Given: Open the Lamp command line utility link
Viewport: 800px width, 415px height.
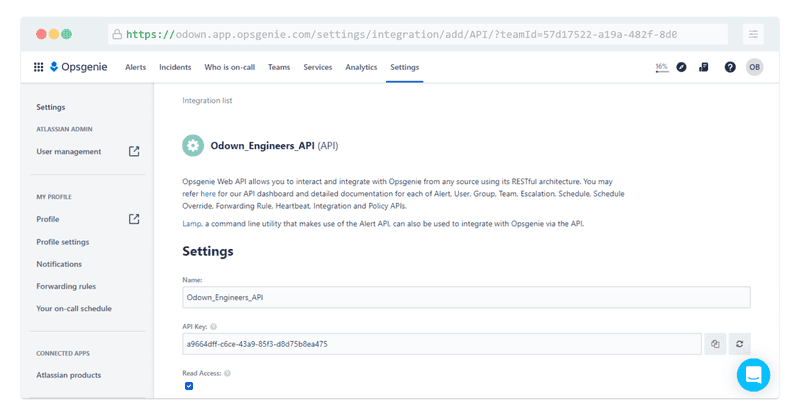Looking at the screenshot, I should (x=191, y=223).
